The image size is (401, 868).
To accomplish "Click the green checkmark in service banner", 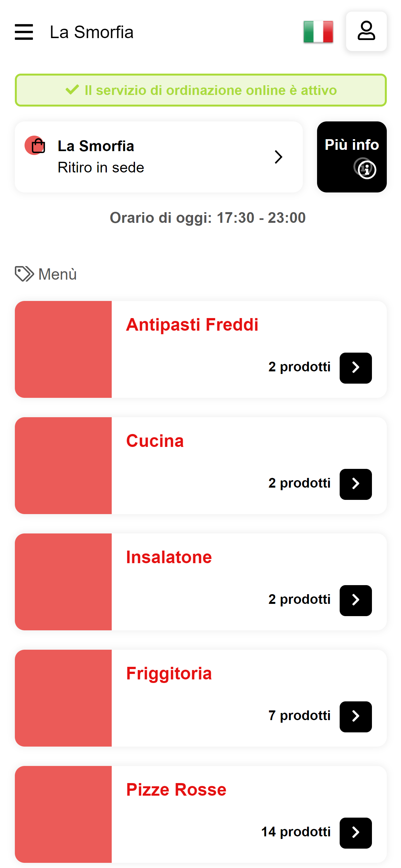I will tap(72, 90).
